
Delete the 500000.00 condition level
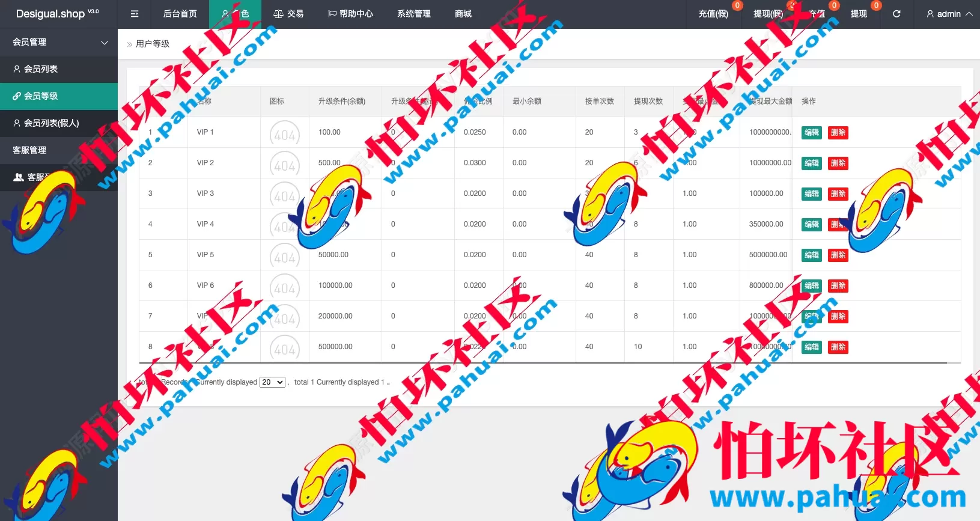point(838,347)
